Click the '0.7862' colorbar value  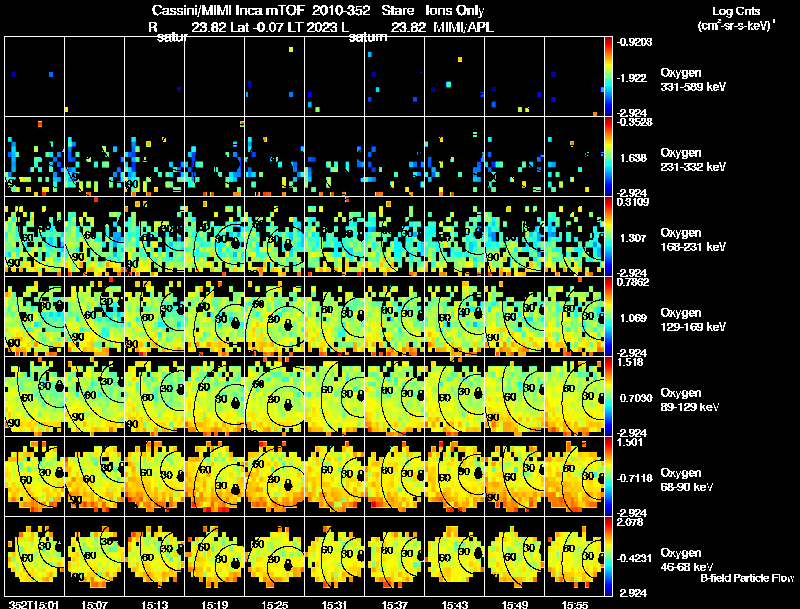(x=633, y=282)
